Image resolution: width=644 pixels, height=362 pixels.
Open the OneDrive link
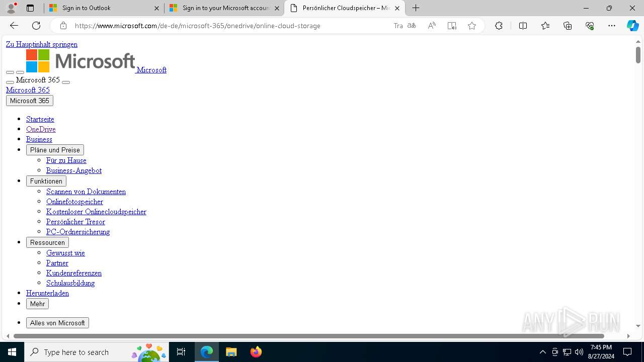point(41,129)
